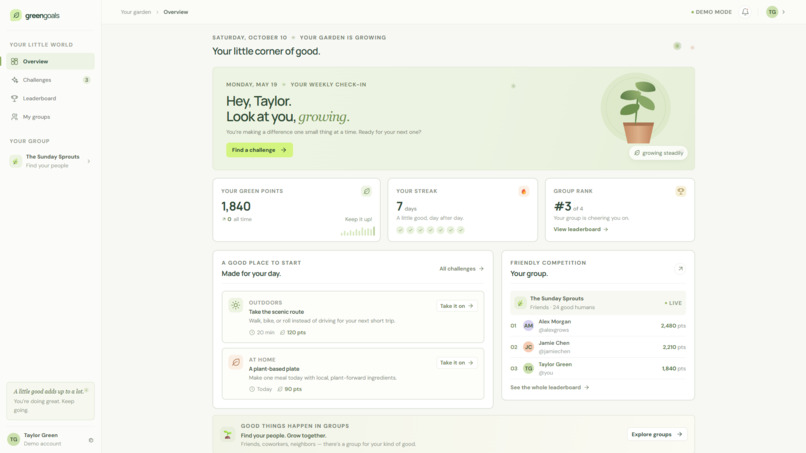
Task: Open My groups in the sidebar
Action: click(x=50, y=117)
